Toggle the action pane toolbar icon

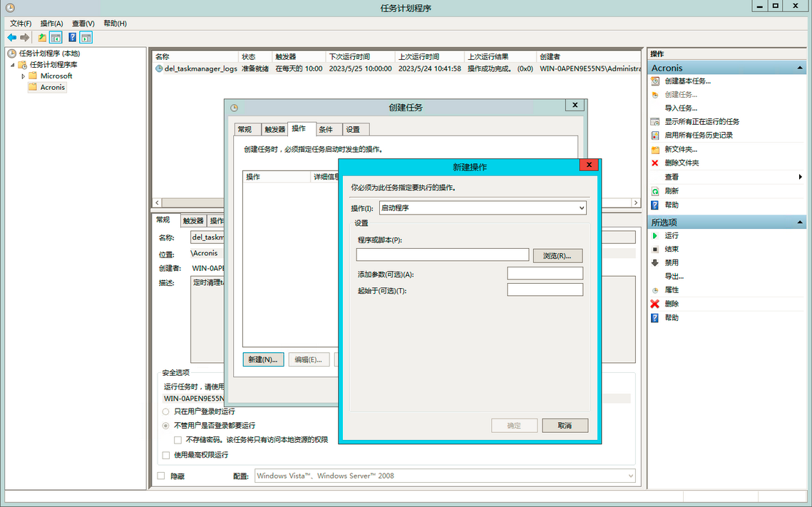pos(86,37)
